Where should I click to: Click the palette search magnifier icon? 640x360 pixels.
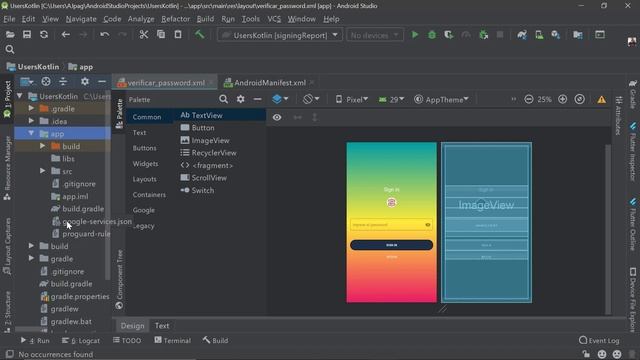coord(223,99)
